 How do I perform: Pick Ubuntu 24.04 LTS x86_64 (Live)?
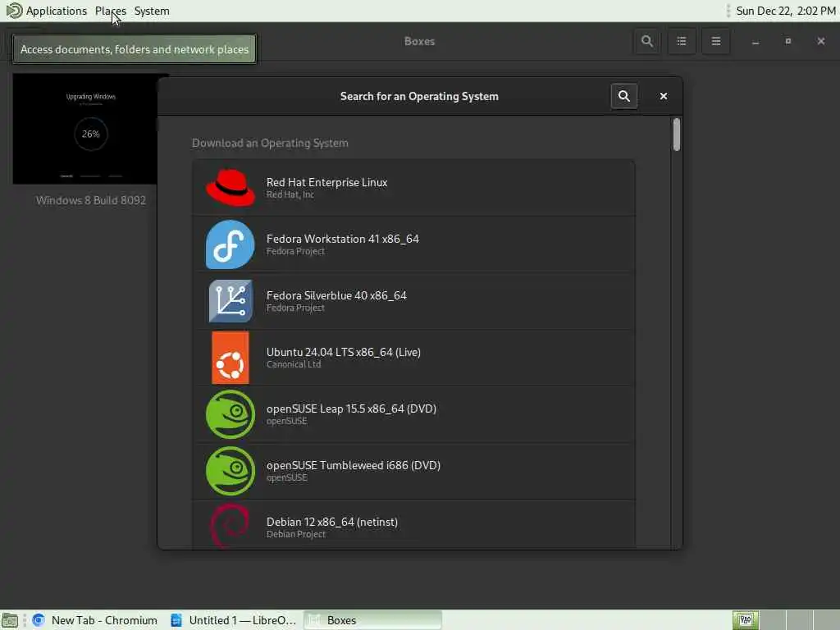tap(413, 358)
